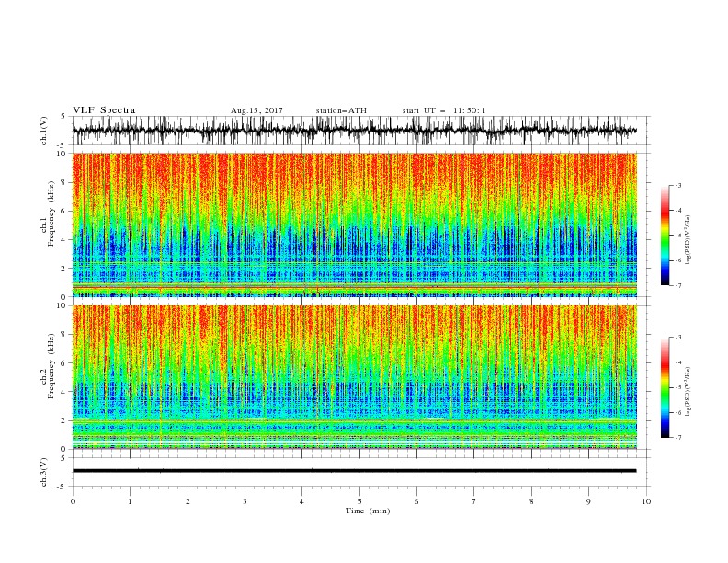
Task: Click the time axis tick label "2"
Action: [188, 501]
